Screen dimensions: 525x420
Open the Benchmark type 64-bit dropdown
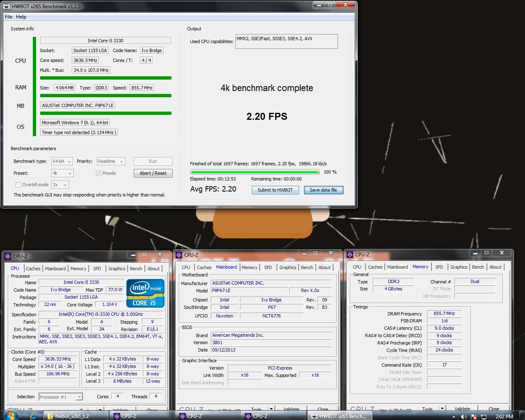pos(62,162)
